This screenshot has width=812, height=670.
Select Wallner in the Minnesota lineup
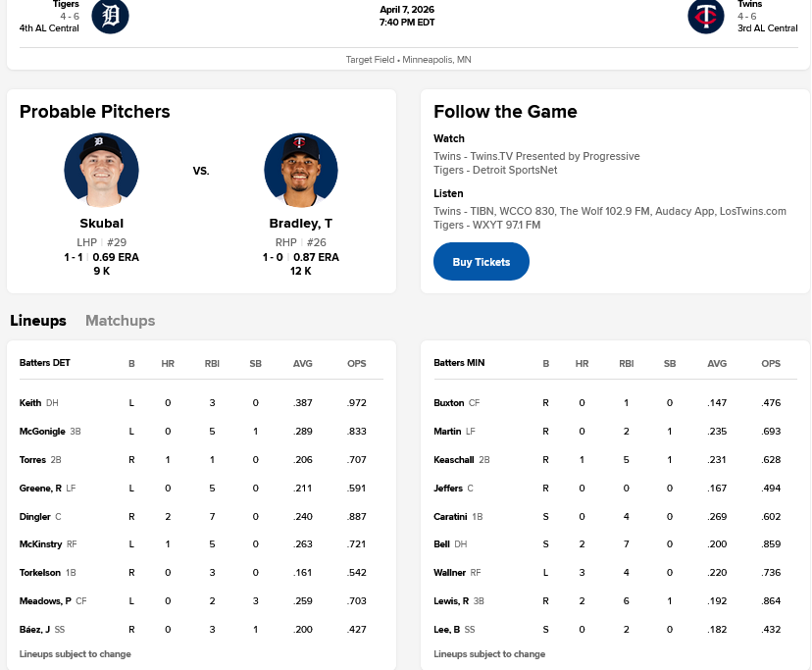pos(449,573)
